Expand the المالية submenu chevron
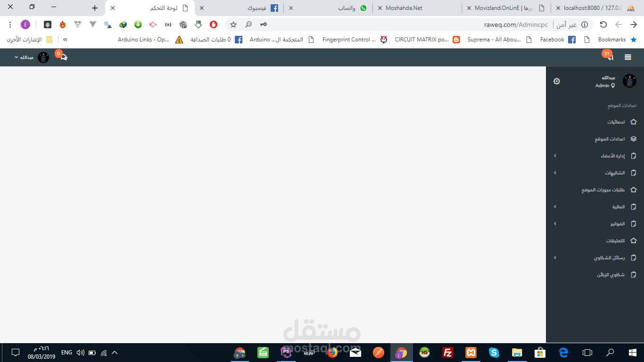The height and width of the screenshot is (362, 644). tap(555, 207)
